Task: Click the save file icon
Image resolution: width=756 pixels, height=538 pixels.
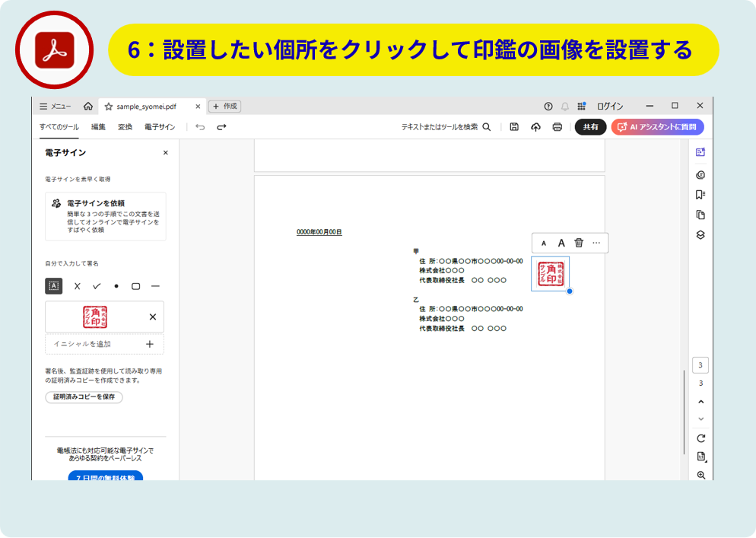Action: tap(514, 127)
